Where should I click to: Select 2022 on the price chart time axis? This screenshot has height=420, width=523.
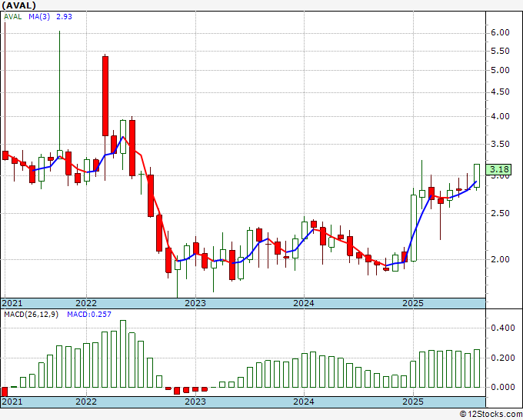coord(86,303)
